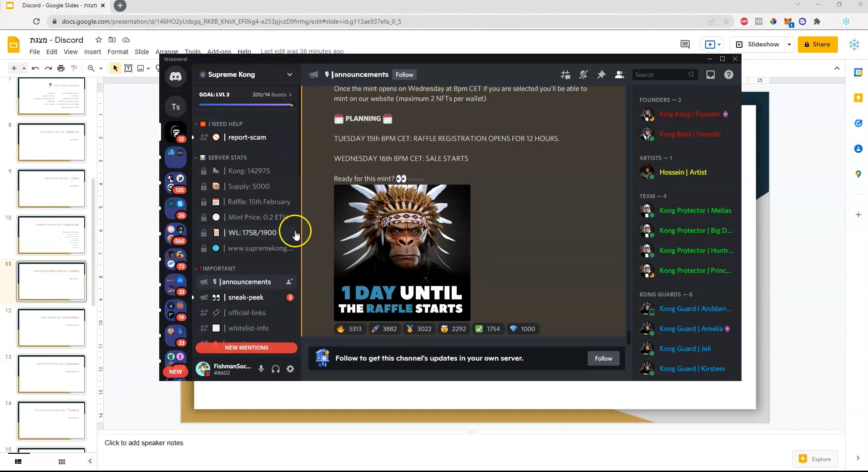
Task: Click the Share button in Google Slides
Action: [818, 44]
